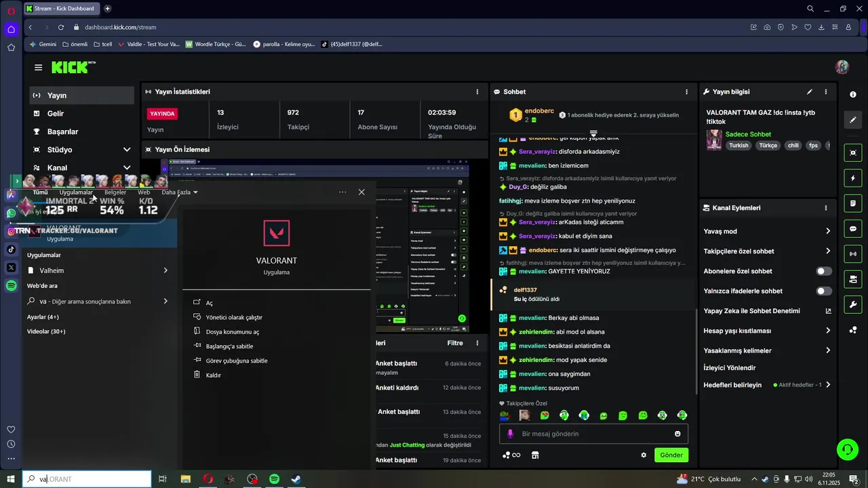Open Takipçilere özel sohbet options arrow

pyautogui.click(x=827, y=251)
